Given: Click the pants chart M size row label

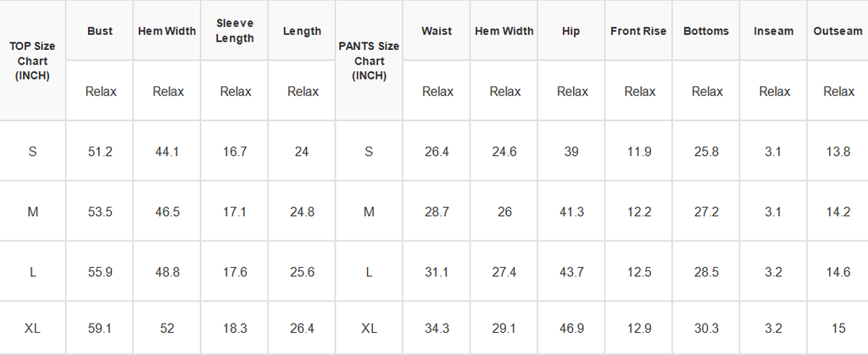Looking at the screenshot, I should (369, 212).
